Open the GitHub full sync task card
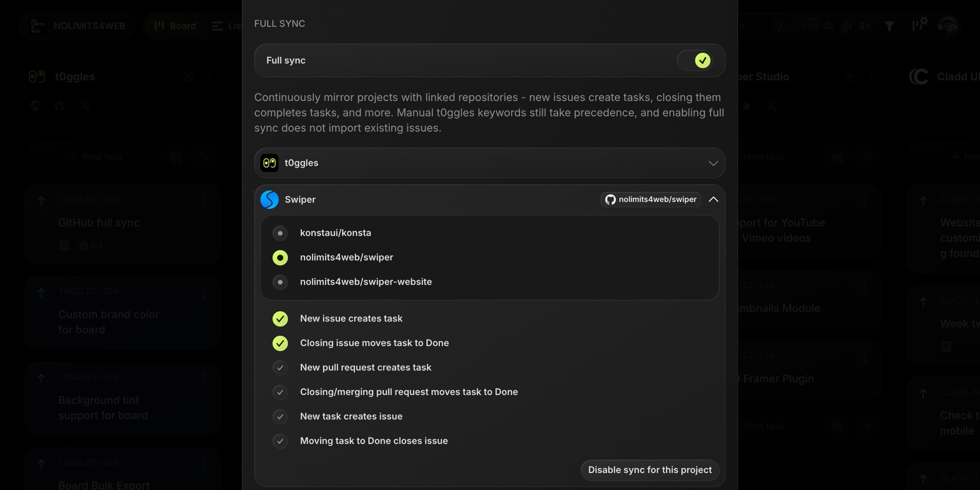Image resolution: width=980 pixels, height=490 pixels. pos(122,225)
